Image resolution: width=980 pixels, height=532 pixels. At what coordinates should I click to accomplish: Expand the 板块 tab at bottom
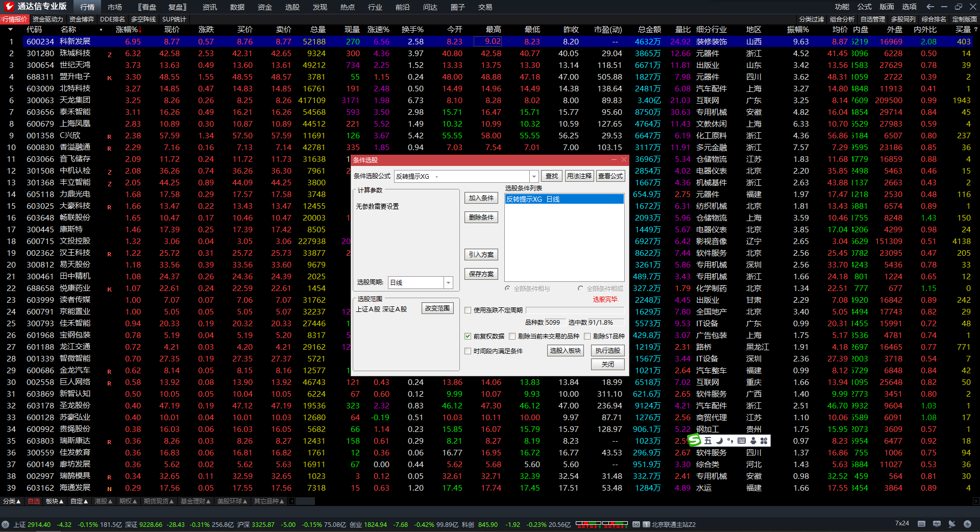point(55,501)
